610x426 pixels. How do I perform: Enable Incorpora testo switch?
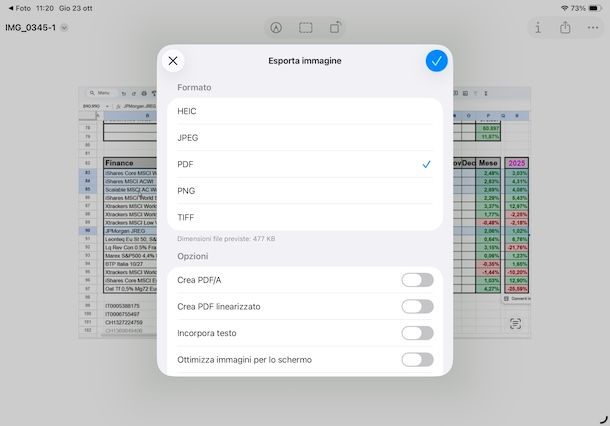(417, 333)
